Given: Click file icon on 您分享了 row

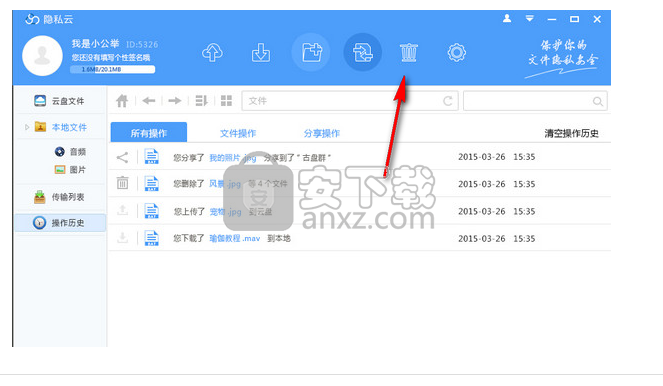Looking at the screenshot, I should pos(151,156).
